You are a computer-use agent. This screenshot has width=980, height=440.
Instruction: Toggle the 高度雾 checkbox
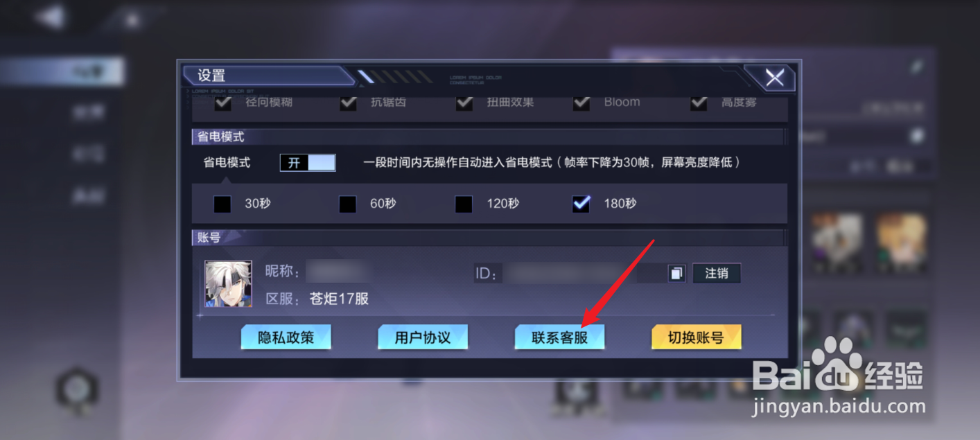click(x=699, y=103)
